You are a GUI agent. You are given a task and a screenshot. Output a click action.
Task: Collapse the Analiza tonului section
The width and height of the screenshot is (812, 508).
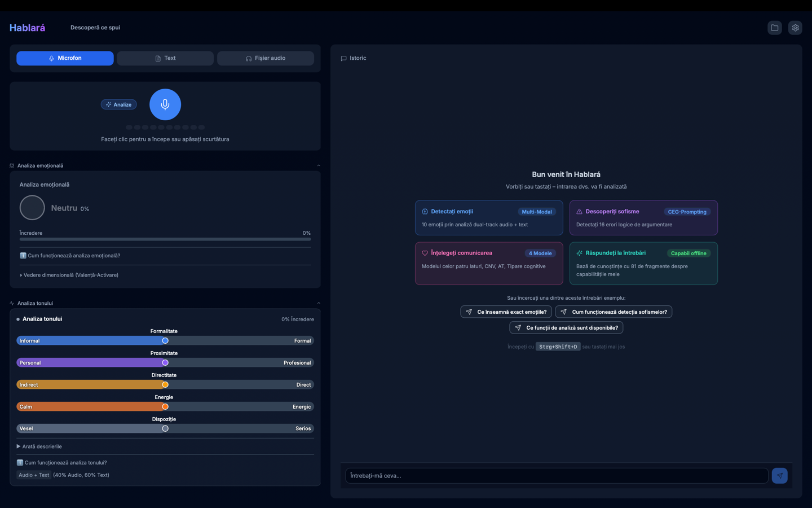click(x=319, y=303)
